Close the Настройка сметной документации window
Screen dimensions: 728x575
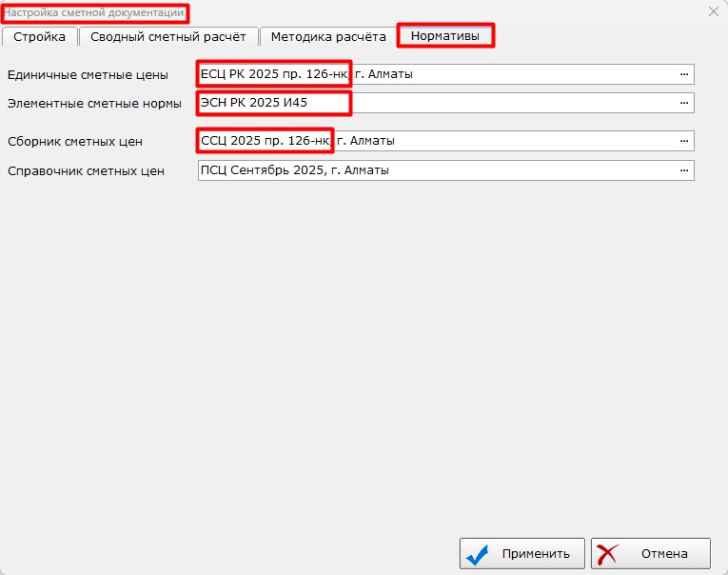coord(713,12)
